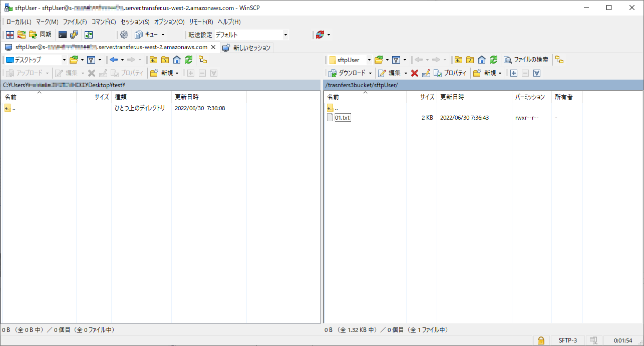Screen dimensions: 644x346
Task: Open the セッション(S) menu
Action: pyautogui.click(x=135, y=22)
